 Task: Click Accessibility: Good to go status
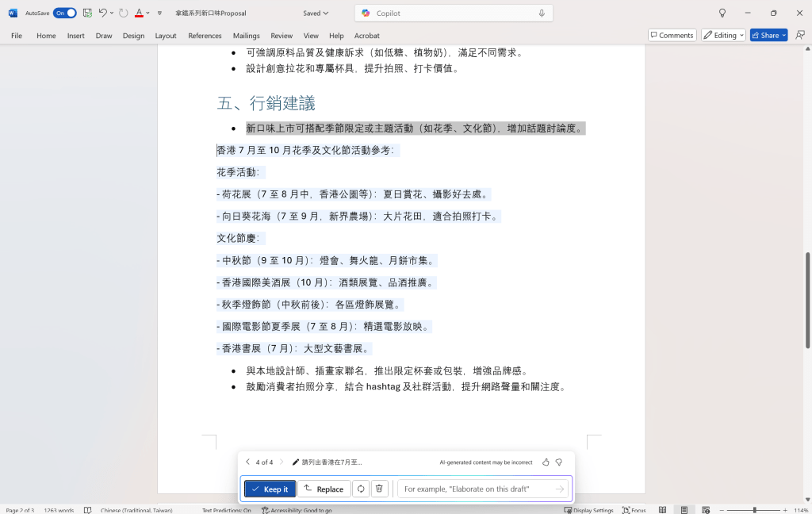point(297,510)
